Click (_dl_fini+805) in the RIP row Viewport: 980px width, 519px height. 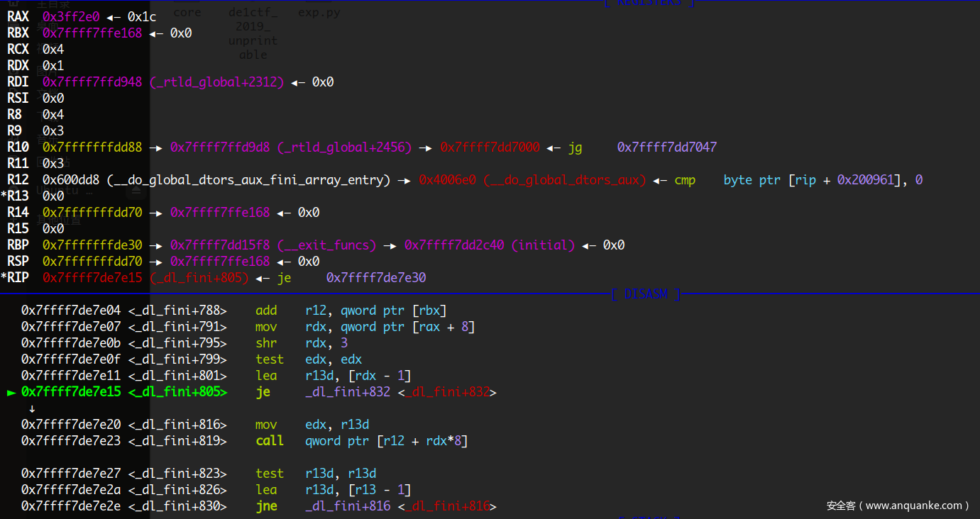point(199,278)
